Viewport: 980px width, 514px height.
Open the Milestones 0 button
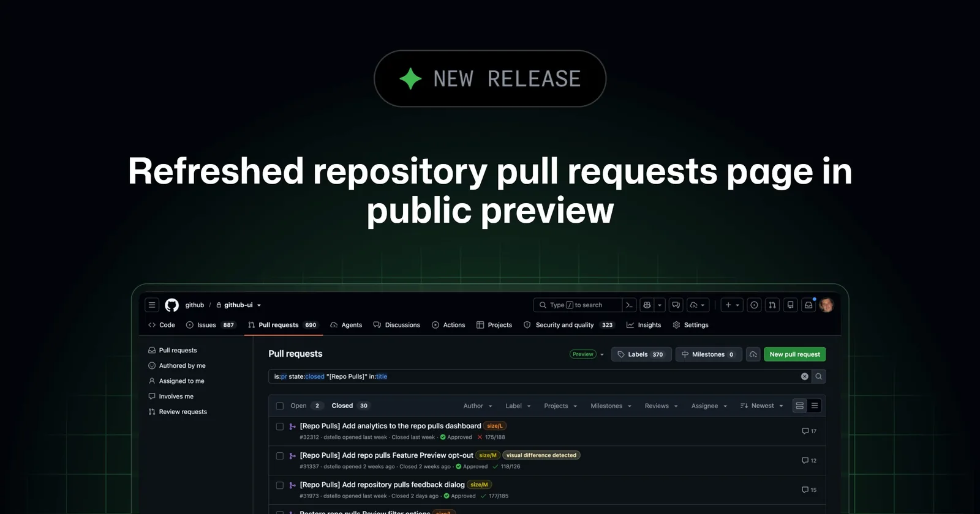tap(709, 354)
